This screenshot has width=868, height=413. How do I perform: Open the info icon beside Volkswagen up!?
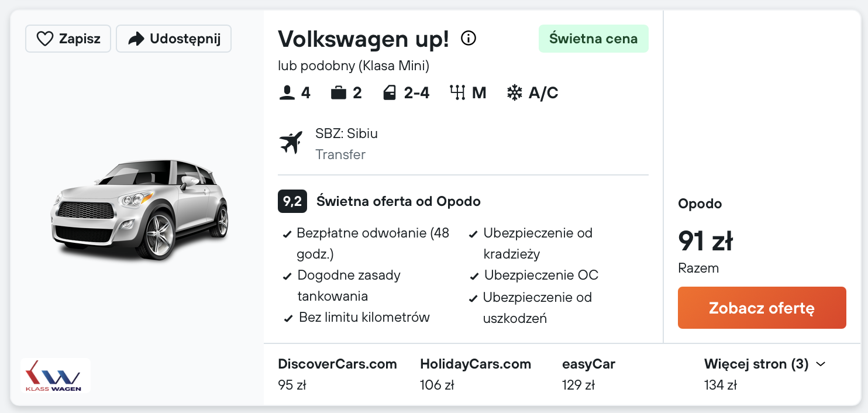pyautogui.click(x=469, y=39)
